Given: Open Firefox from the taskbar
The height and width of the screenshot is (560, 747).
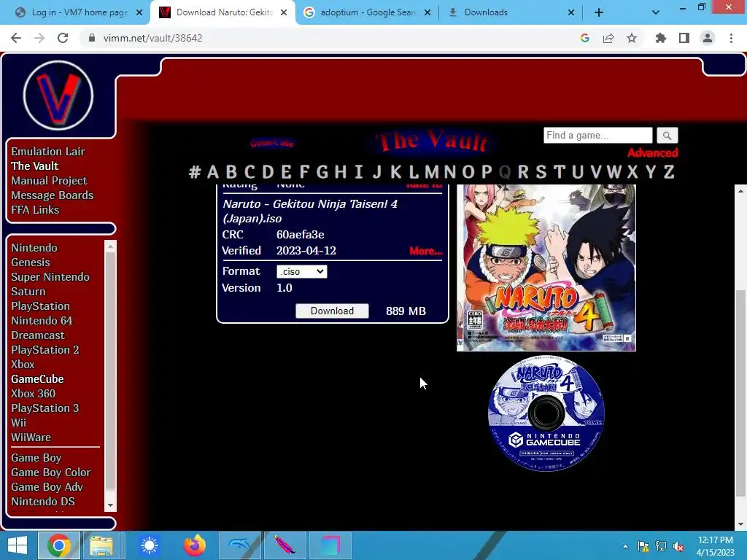Looking at the screenshot, I should (x=194, y=545).
